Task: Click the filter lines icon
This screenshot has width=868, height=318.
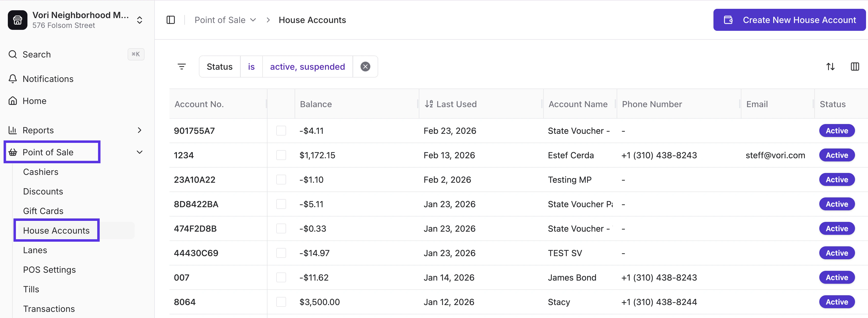Action: 182,67
